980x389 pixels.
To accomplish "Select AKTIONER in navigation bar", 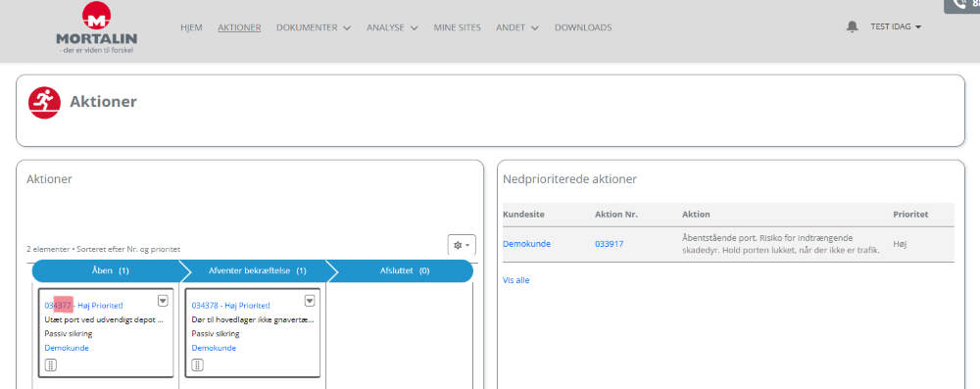I will coord(239,27).
